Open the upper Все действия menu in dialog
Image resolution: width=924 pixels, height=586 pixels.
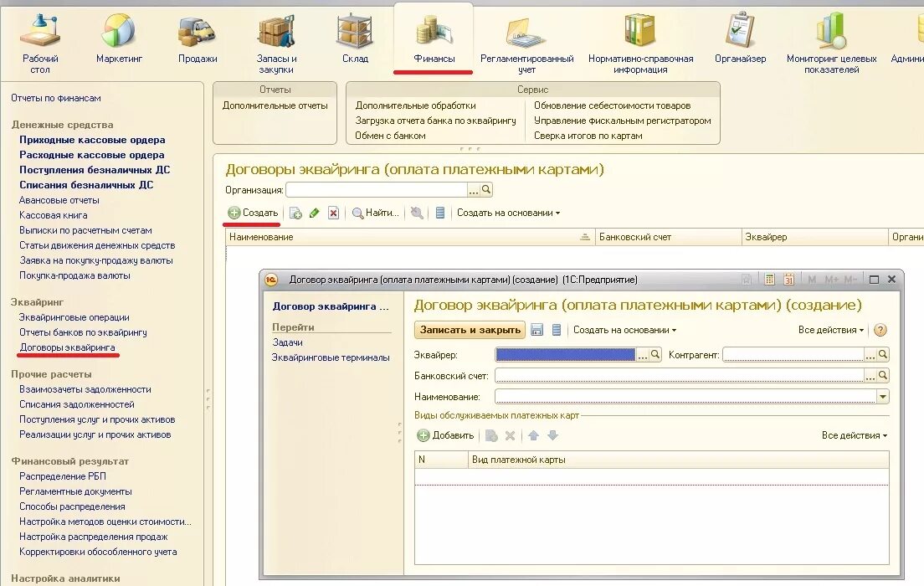click(831, 330)
